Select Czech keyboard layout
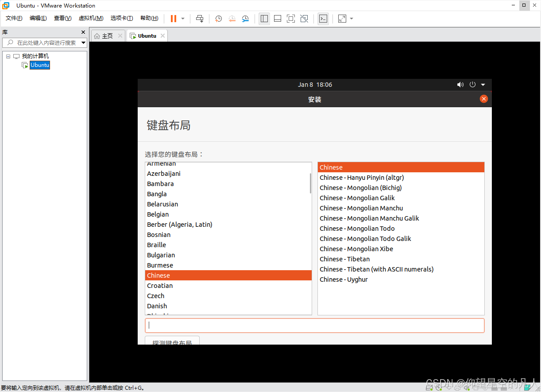This screenshot has height=392, width=541. (x=228, y=296)
